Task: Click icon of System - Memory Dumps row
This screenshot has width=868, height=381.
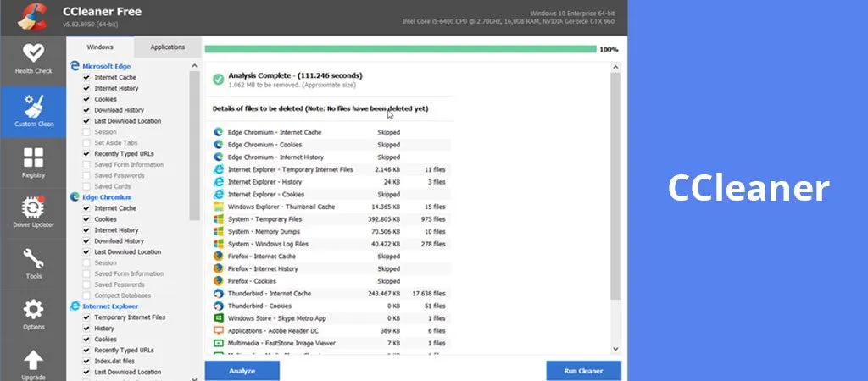Action: tap(218, 231)
